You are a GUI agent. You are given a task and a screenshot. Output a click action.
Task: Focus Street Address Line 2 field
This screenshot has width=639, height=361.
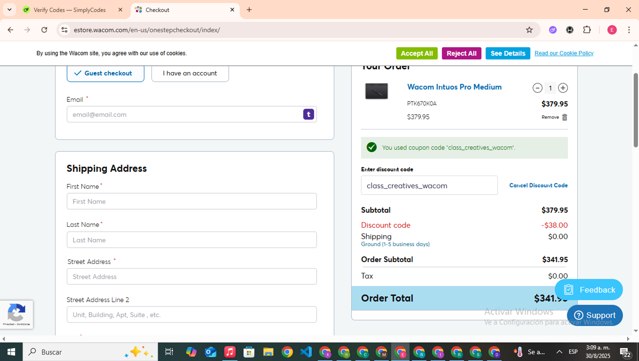pyautogui.click(x=192, y=315)
